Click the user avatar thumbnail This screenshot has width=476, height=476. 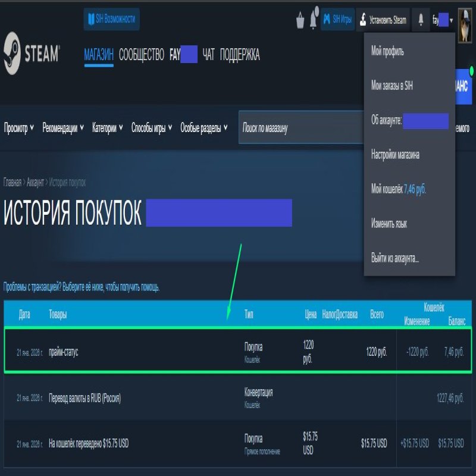click(x=465, y=19)
